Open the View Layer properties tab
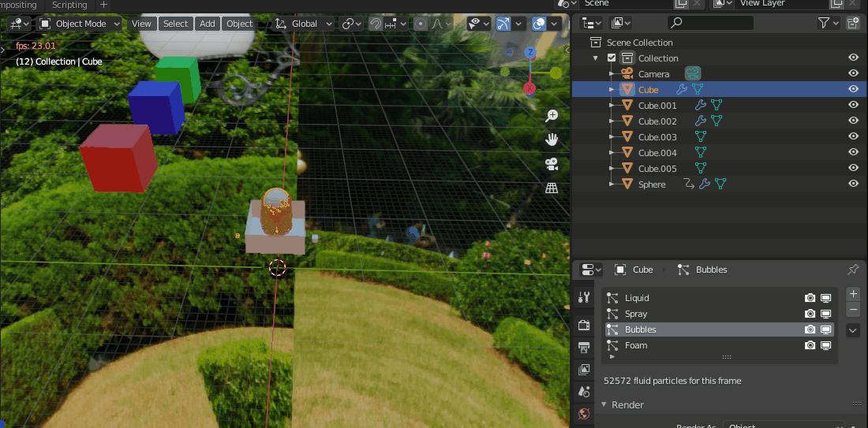Screen dimensions: 868x428 tap(583, 370)
